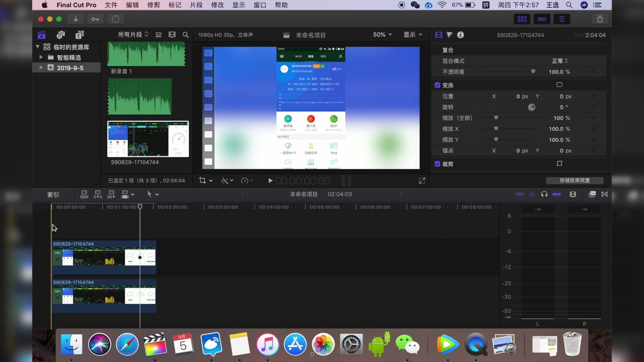
Task: Open the 修剪 menu
Action: [x=154, y=5]
